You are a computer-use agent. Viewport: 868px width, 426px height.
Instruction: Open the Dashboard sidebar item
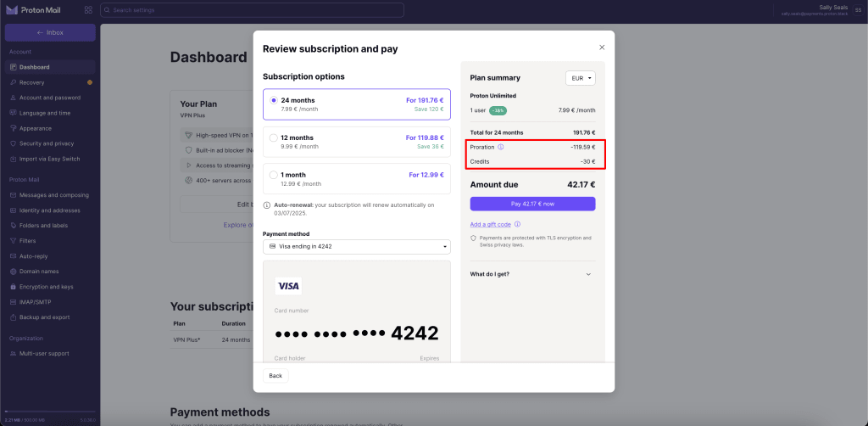point(50,67)
